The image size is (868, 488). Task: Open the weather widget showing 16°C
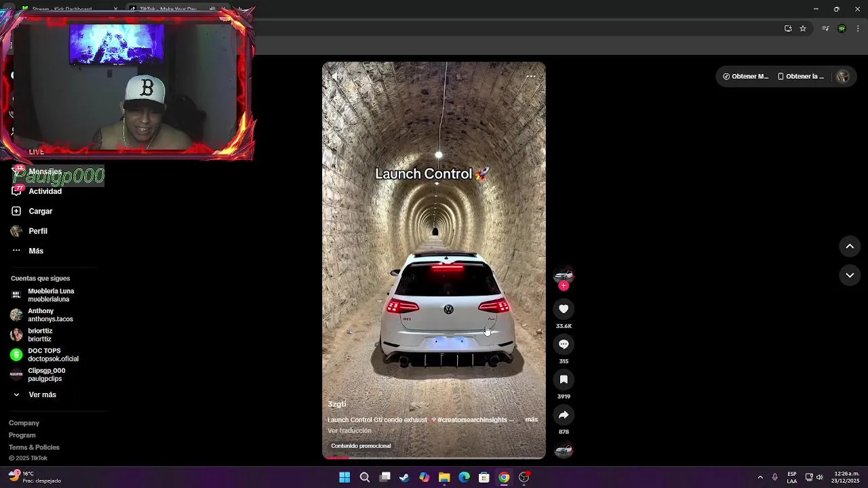click(34, 477)
